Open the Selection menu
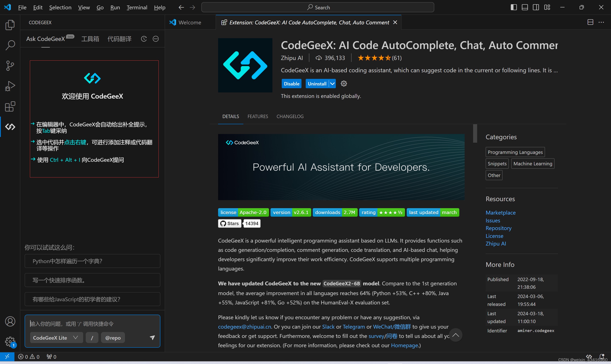 point(60,7)
